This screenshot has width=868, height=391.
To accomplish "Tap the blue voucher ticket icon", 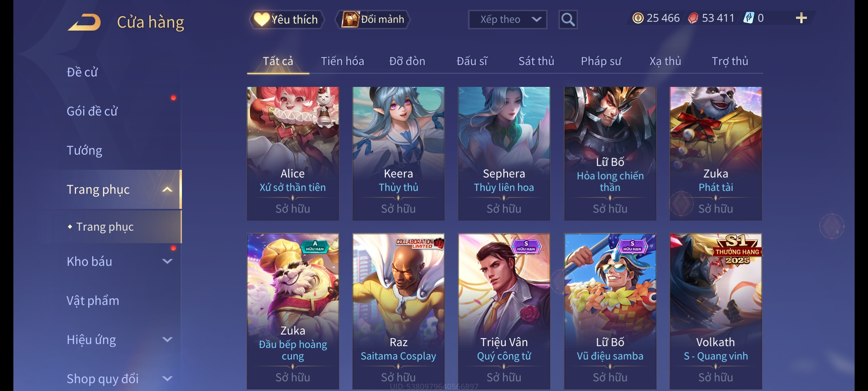I will point(749,18).
